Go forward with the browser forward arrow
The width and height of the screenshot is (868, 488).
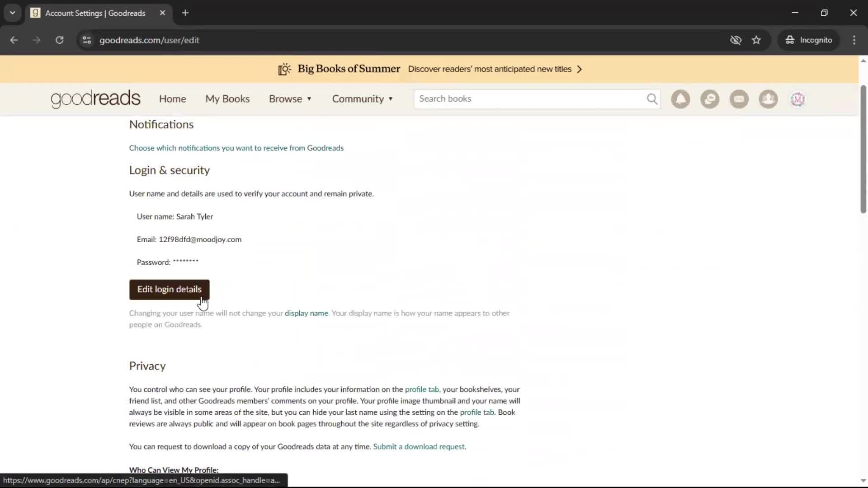pos(36,40)
